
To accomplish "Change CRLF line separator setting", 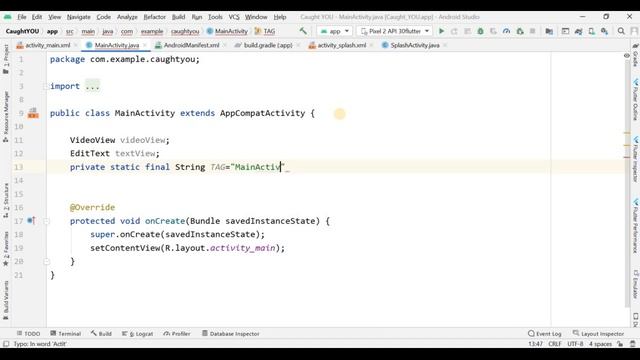I will coord(555,344).
